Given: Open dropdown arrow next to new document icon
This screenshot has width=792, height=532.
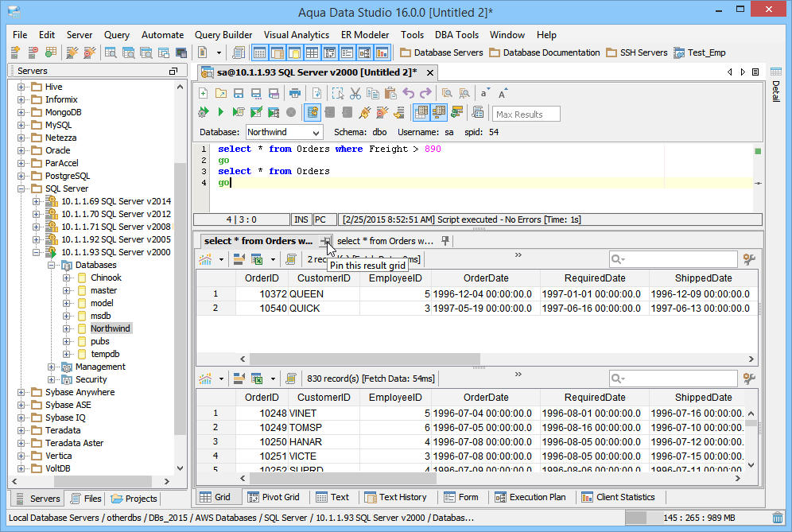Looking at the screenshot, I should click(219, 52).
